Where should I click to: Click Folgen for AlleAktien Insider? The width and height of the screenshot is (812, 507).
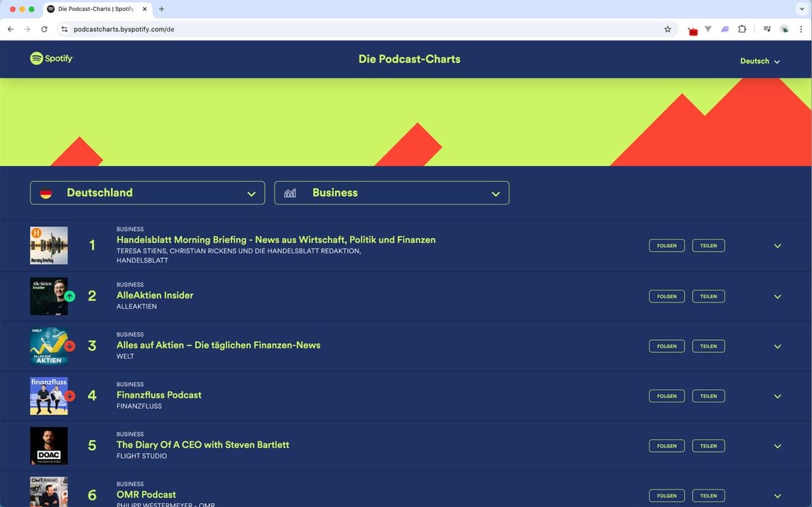coord(667,296)
